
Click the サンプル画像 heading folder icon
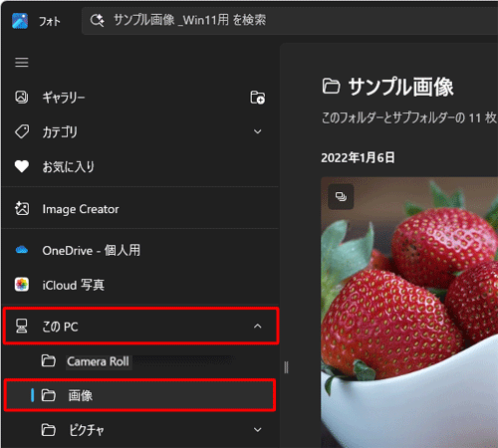331,87
